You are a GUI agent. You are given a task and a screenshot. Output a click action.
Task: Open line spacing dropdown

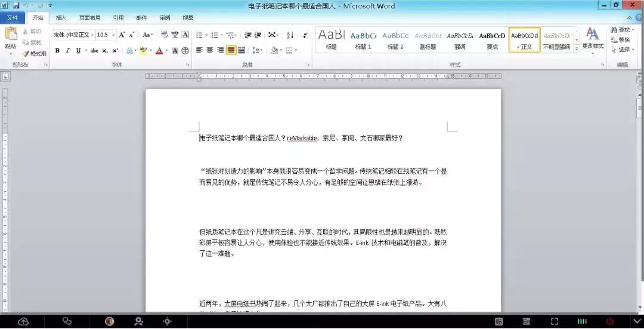point(258,50)
